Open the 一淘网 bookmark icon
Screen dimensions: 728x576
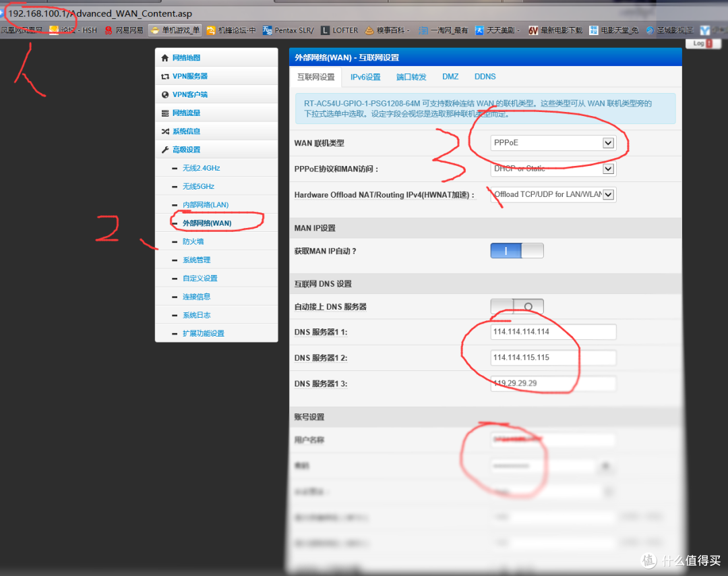click(x=423, y=30)
